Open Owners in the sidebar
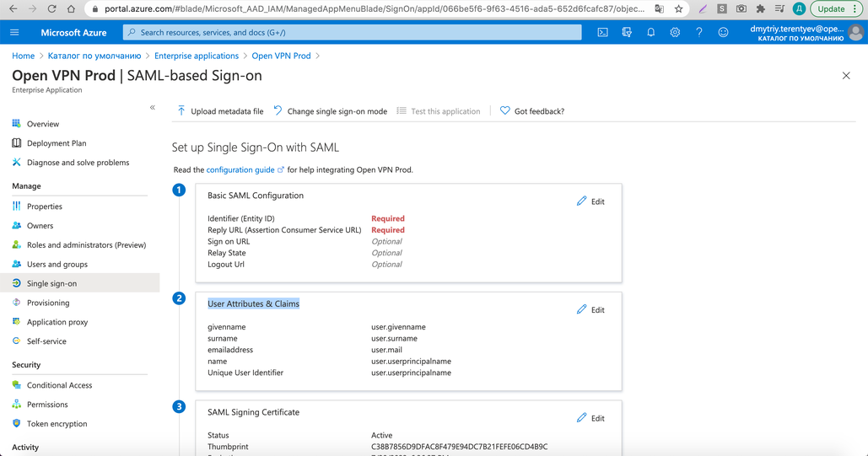 pos(40,226)
